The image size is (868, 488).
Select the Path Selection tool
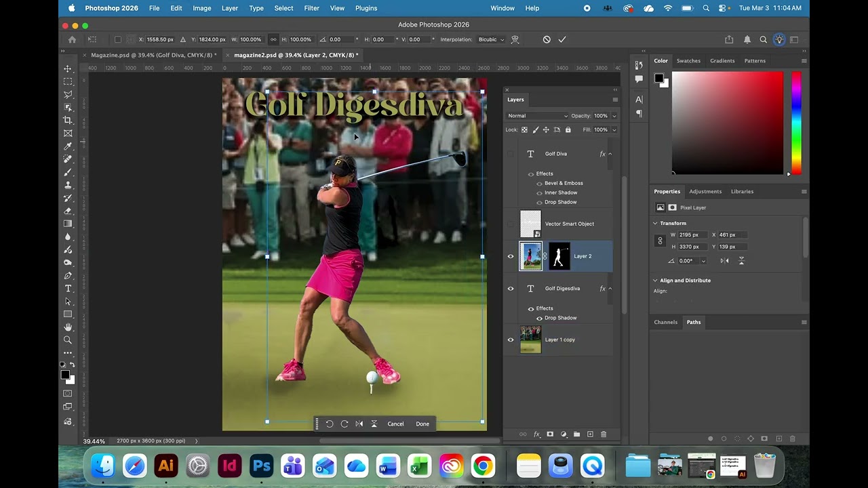point(68,301)
